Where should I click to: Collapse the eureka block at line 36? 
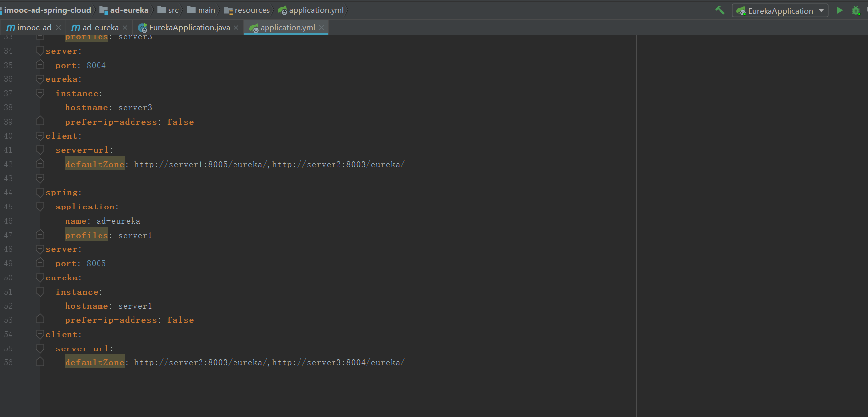click(x=40, y=79)
